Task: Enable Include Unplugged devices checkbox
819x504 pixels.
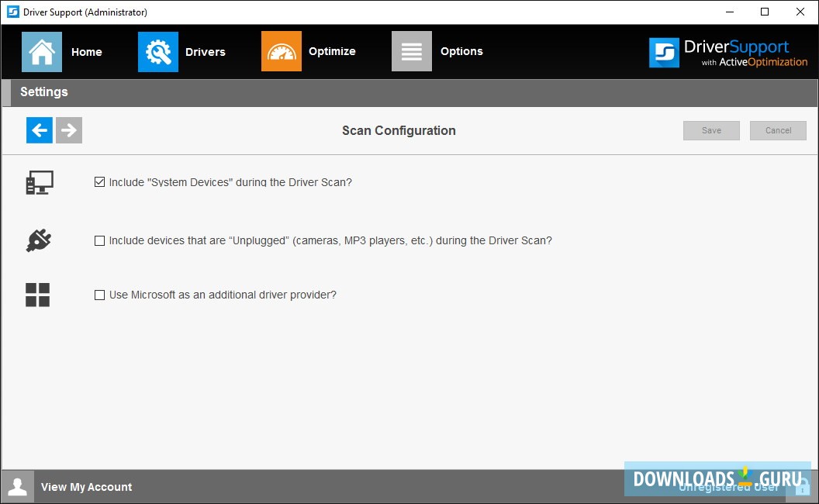Action: (99, 240)
